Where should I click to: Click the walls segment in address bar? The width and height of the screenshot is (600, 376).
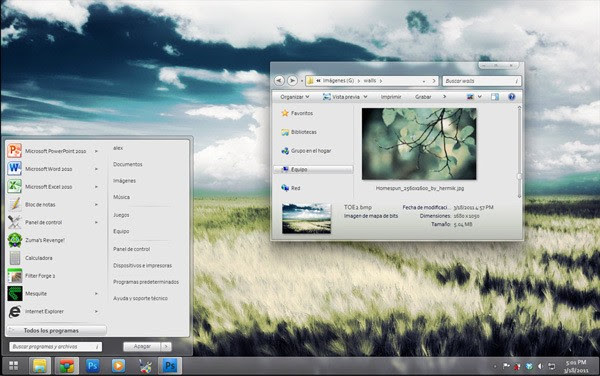click(370, 81)
